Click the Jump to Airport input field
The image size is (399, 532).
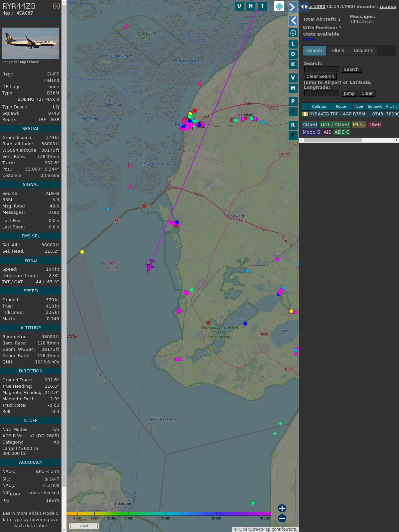click(x=322, y=93)
